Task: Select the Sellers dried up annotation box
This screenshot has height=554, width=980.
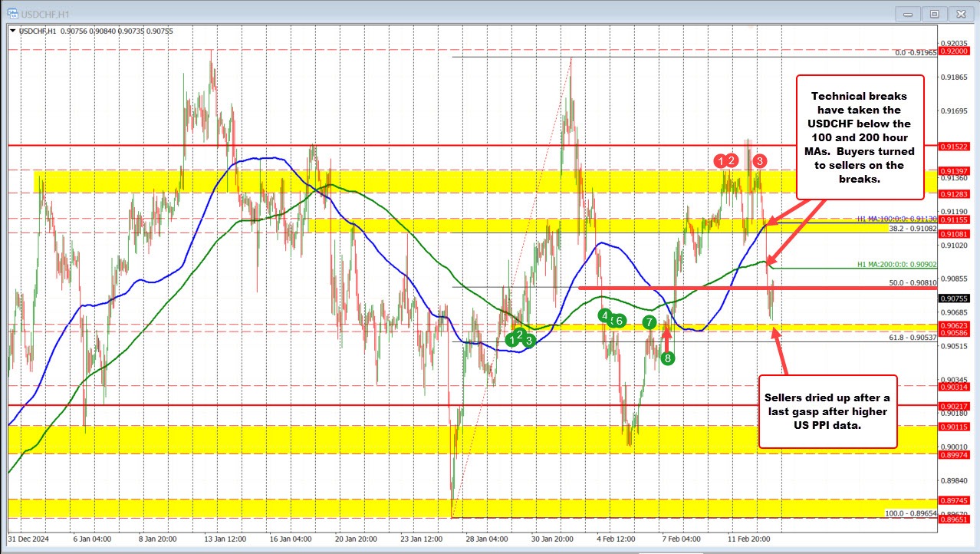Action: point(827,413)
